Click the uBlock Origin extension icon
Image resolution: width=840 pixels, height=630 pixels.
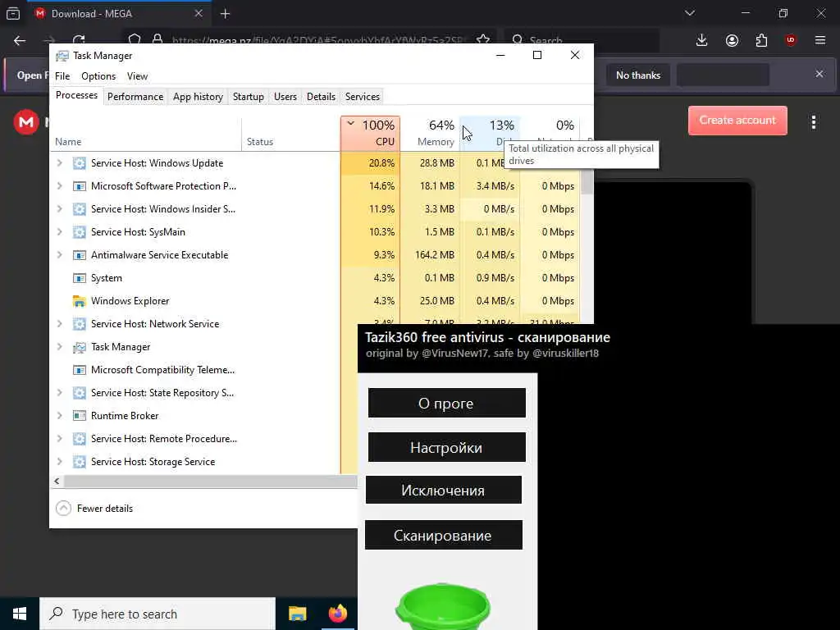click(x=791, y=40)
